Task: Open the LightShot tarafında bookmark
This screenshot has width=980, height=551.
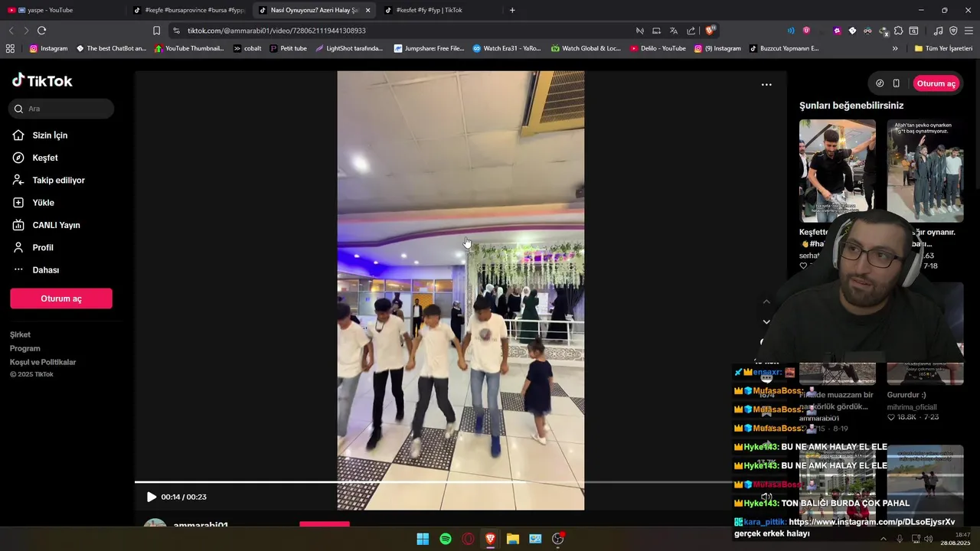Action: pyautogui.click(x=349, y=48)
